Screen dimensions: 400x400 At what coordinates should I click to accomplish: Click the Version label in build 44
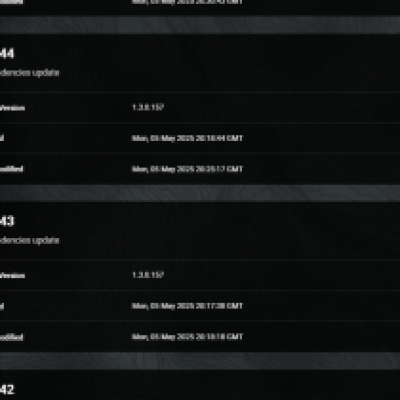coord(12,108)
